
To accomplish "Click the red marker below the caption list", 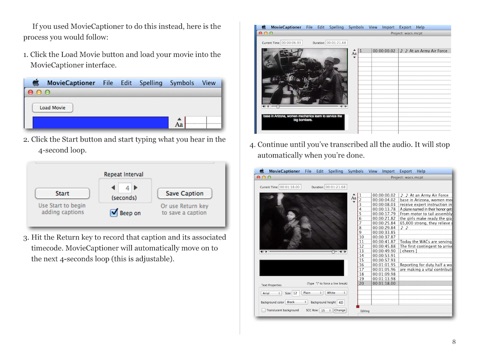I will [358, 306].
